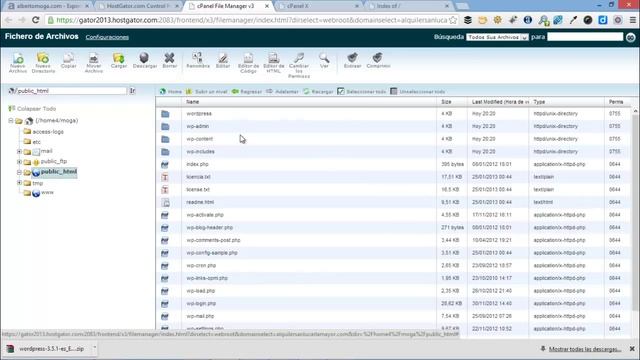The height and width of the screenshot is (360, 640).
Task: Open the Chrome menu hamburger icon
Action: 632,20
